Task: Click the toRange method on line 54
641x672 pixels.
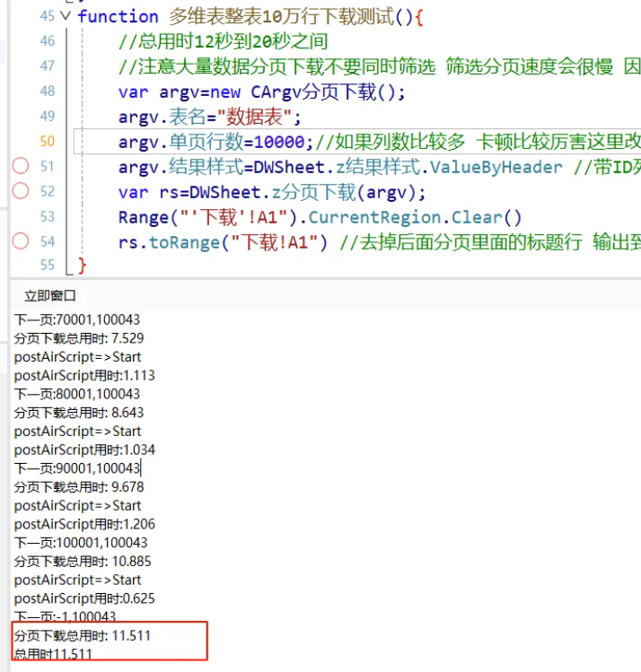Action: click(x=178, y=241)
